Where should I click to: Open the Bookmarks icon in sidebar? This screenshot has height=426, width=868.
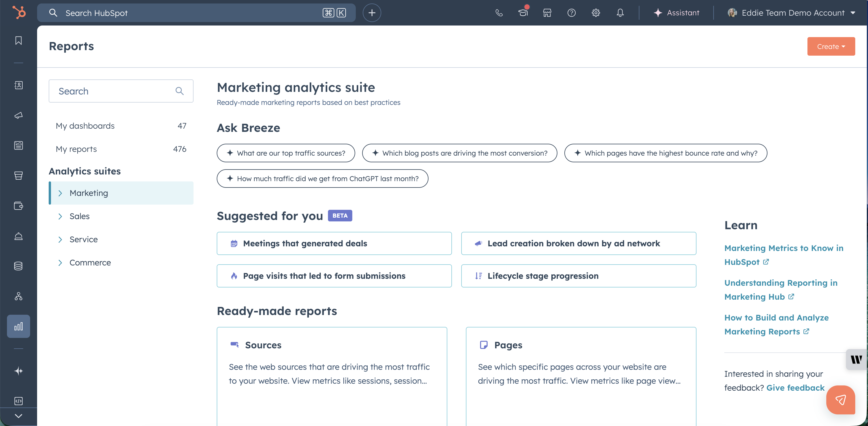tap(19, 41)
